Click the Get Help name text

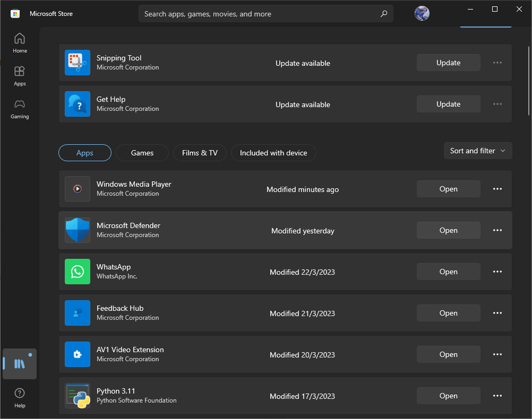click(x=111, y=99)
